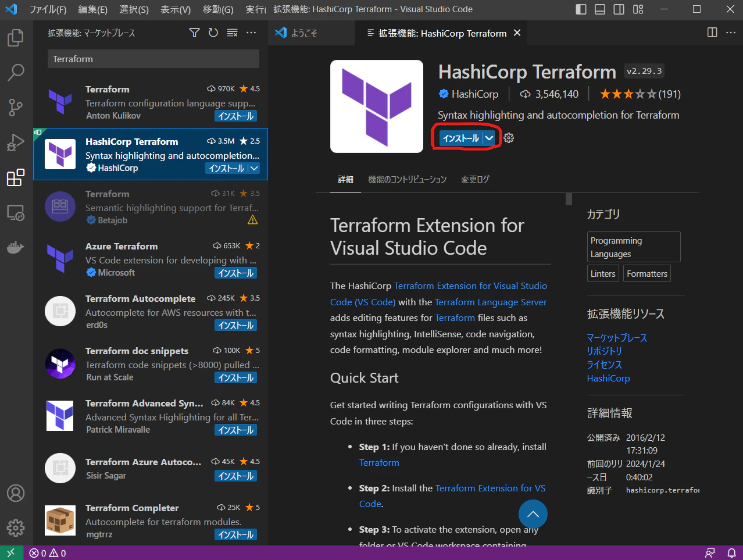The height and width of the screenshot is (560, 743).
Task: Filter extensions with the funnel icon
Action: click(x=195, y=33)
